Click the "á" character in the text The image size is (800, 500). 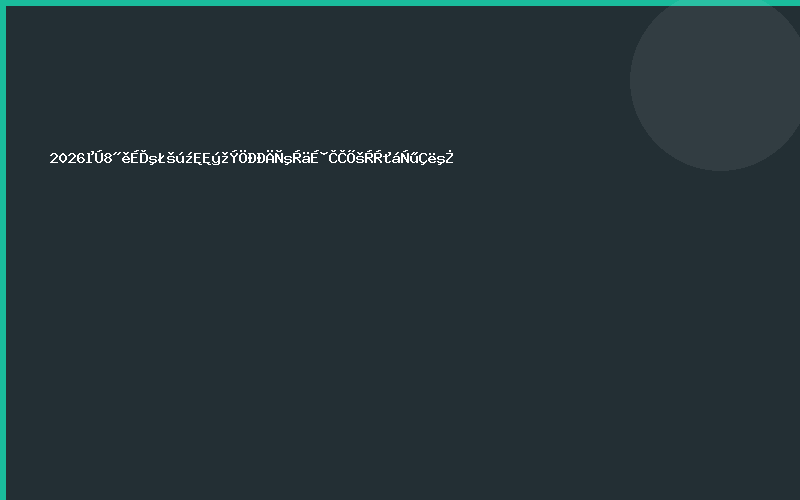click(x=395, y=158)
